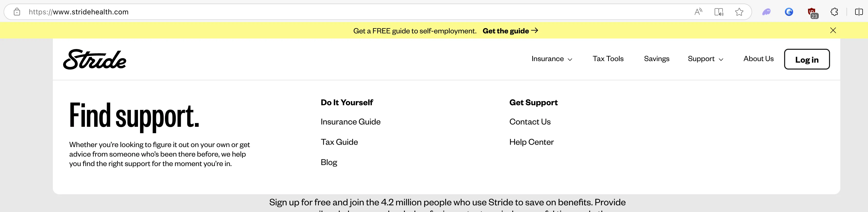Viewport: 868px width, 212px height.
Task: Open the Tax Tools menu item
Action: (x=608, y=59)
